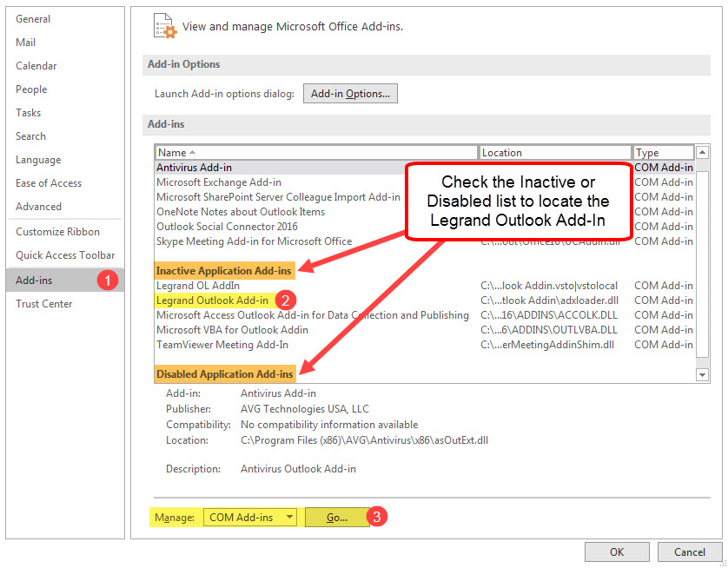Open the Mail settings category
Screen dimensions: 728x568
pos(26,43)
